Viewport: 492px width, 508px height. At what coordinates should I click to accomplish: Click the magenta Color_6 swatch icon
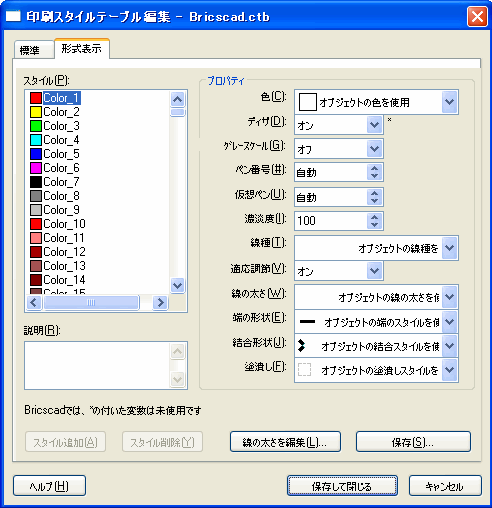tap(36, 168)
